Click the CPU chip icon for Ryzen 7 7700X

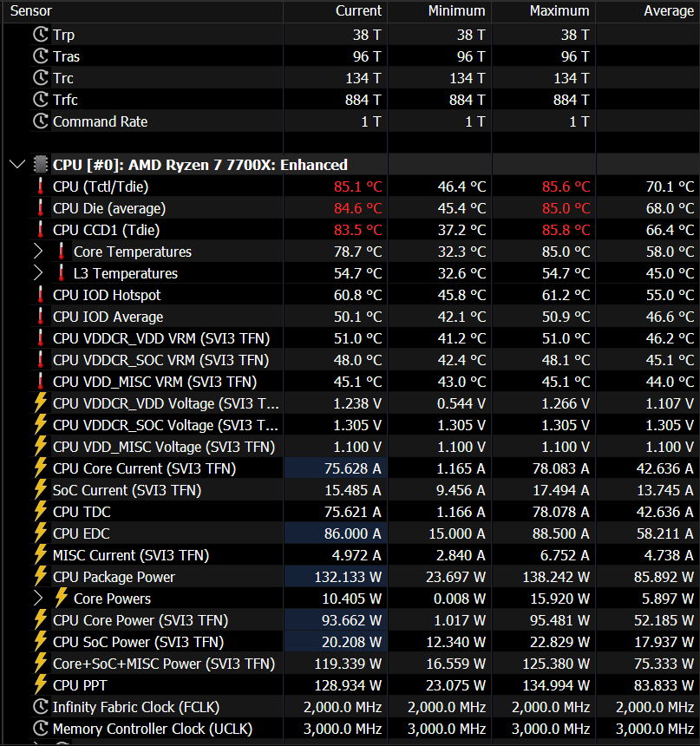41,165
